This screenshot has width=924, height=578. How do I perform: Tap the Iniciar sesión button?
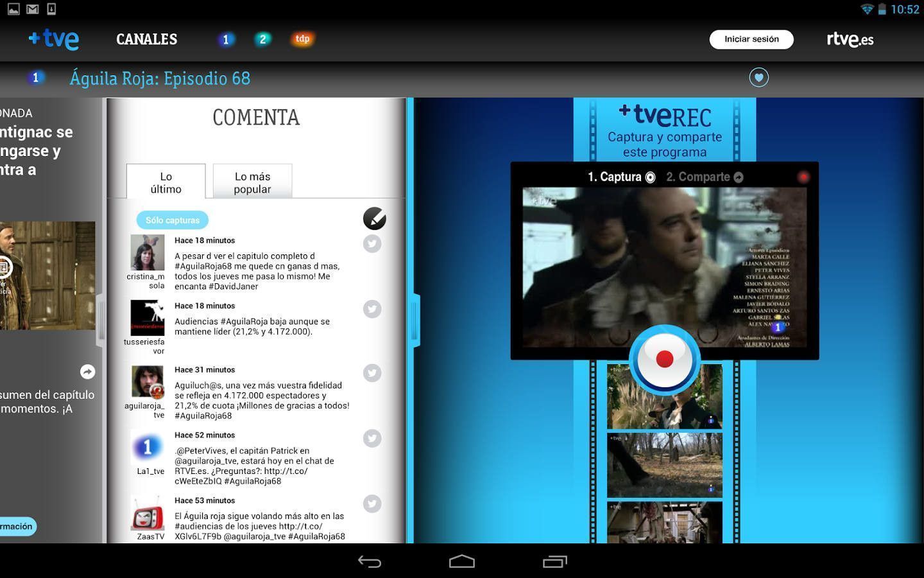coord(751,39)
